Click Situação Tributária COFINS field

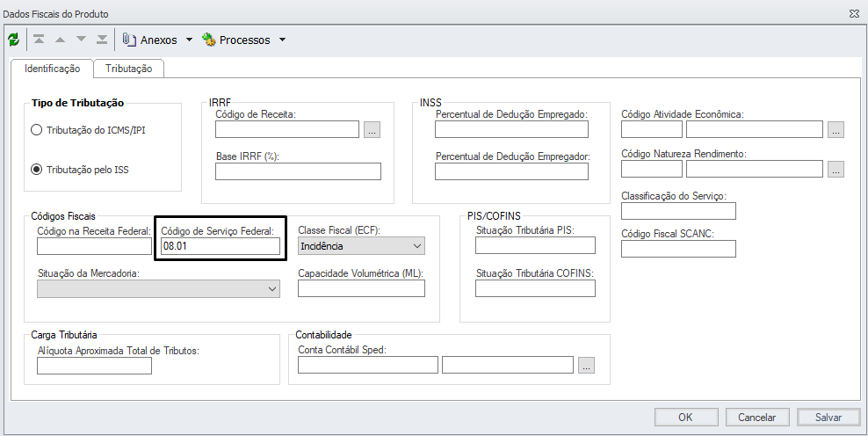coord(535,288)
